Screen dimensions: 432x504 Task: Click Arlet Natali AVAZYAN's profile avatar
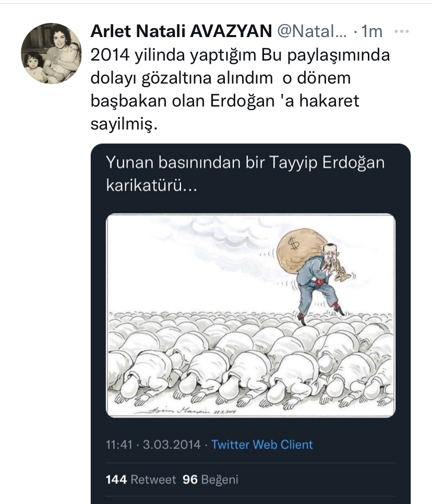click(x=51, y=53)
